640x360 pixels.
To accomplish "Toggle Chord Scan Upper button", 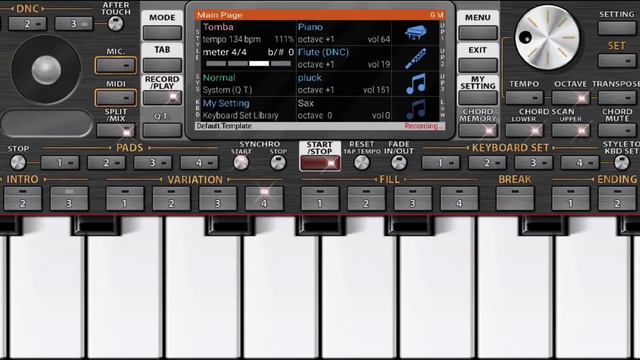I will [x=571, y=130].
